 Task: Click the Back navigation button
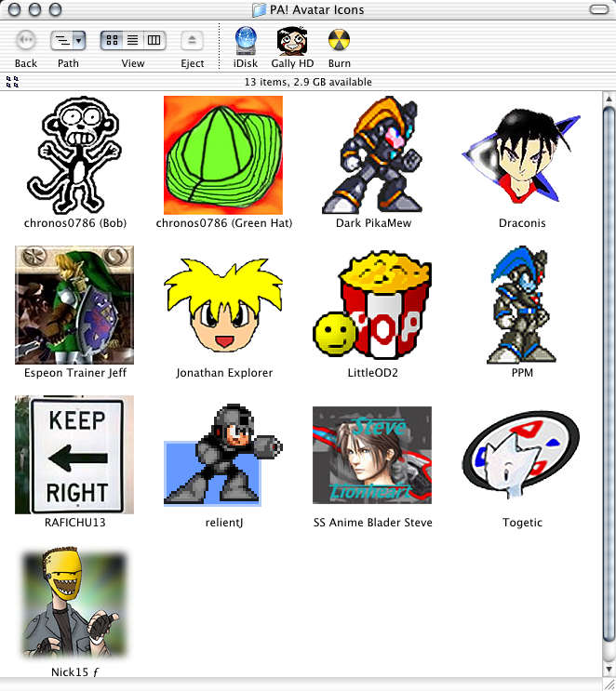tap(26, 41)
